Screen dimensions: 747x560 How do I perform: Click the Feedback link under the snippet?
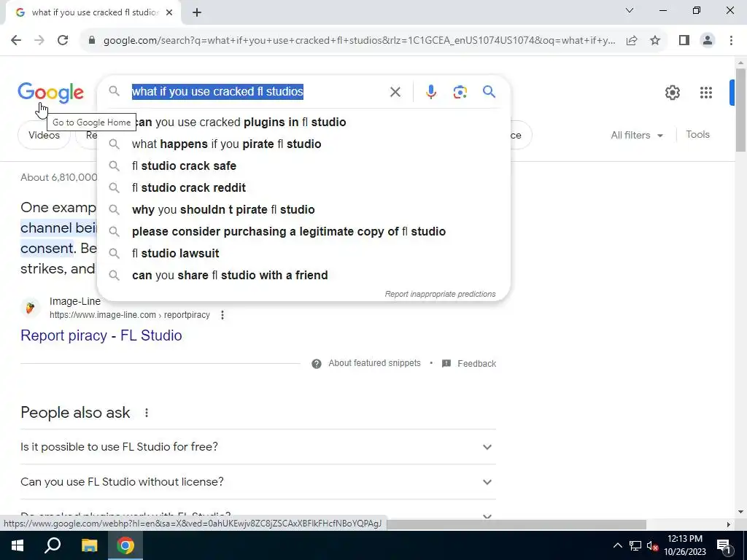coord(477,363)
